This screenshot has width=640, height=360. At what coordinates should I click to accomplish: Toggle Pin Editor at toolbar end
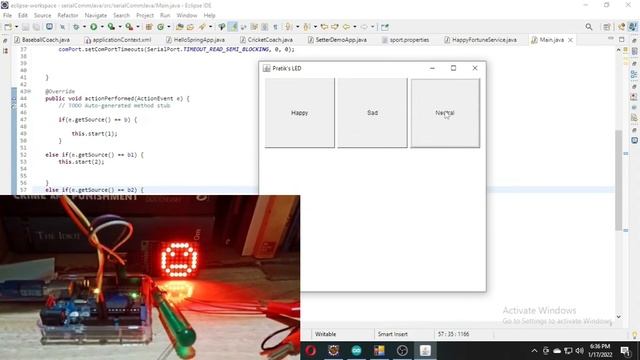coord(384,27)
